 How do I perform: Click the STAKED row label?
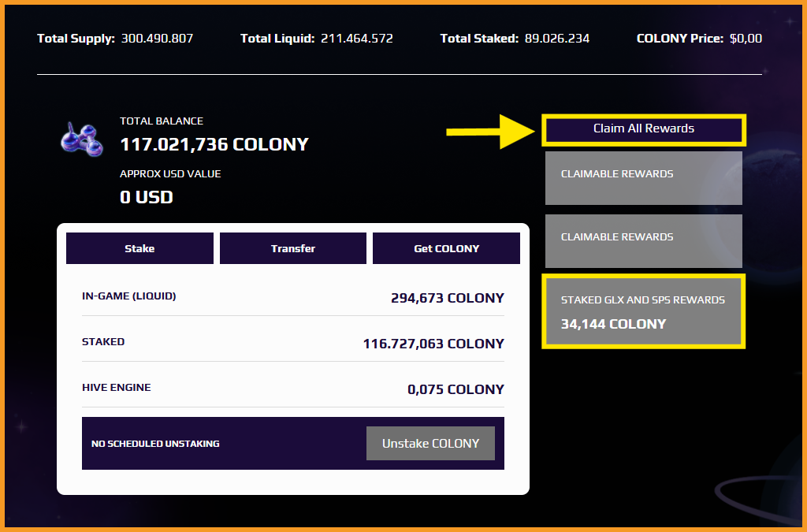tap(103, 341)
